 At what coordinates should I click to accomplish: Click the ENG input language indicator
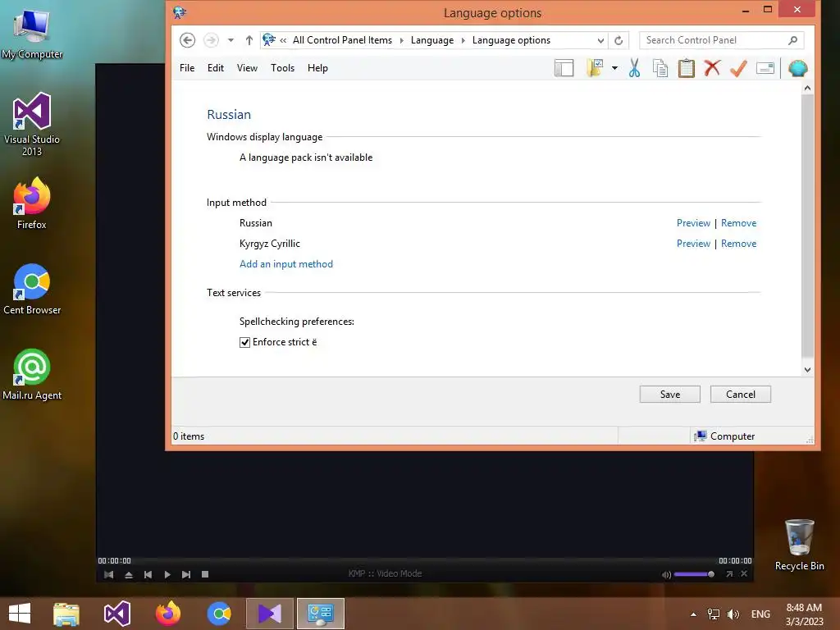[760, 614]
